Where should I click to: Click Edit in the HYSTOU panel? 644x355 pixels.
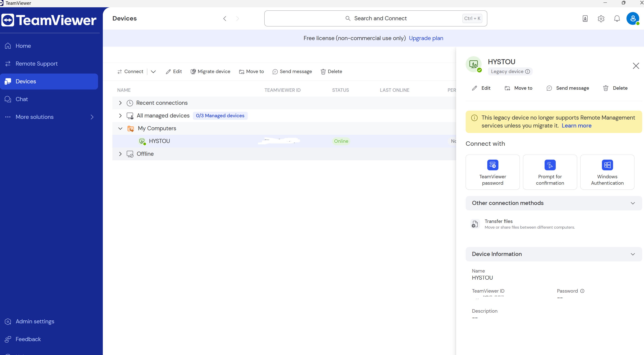[x=481, y=88]
